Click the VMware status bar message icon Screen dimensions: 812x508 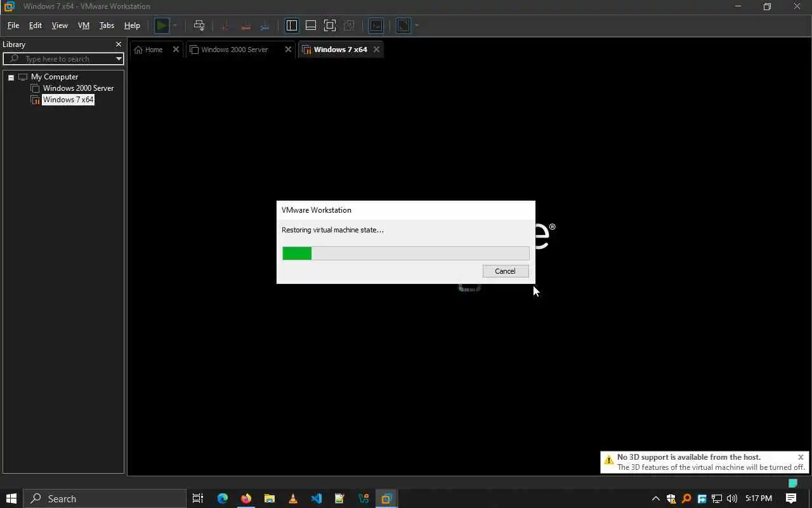tap(792, 483)
